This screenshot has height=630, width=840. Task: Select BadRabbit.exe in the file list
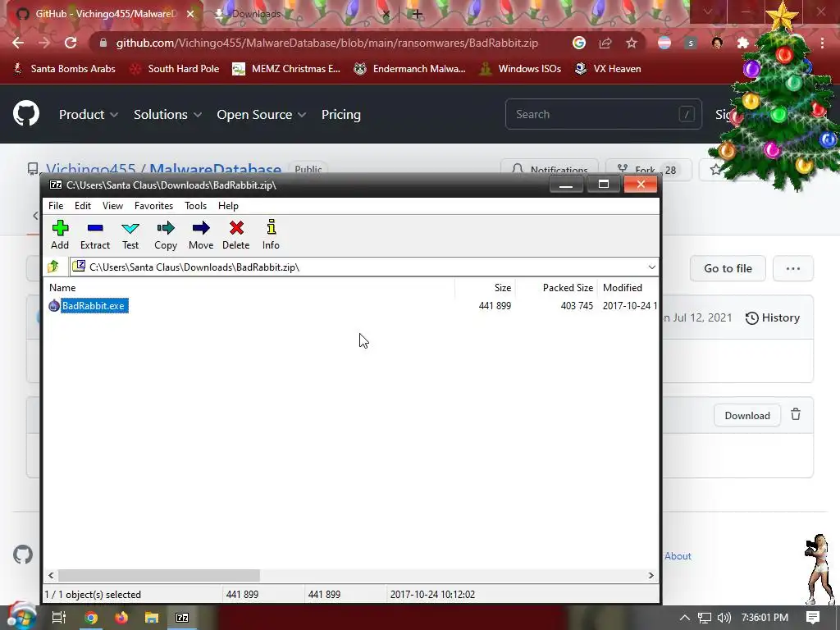pos(94,306)
